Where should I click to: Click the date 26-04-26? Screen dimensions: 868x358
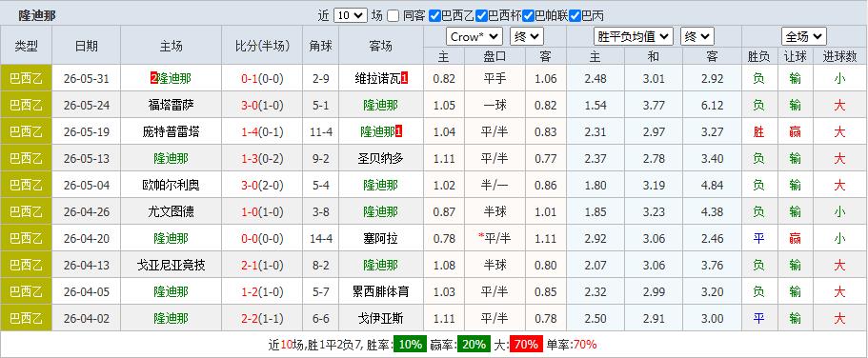(x=87, y=211)
